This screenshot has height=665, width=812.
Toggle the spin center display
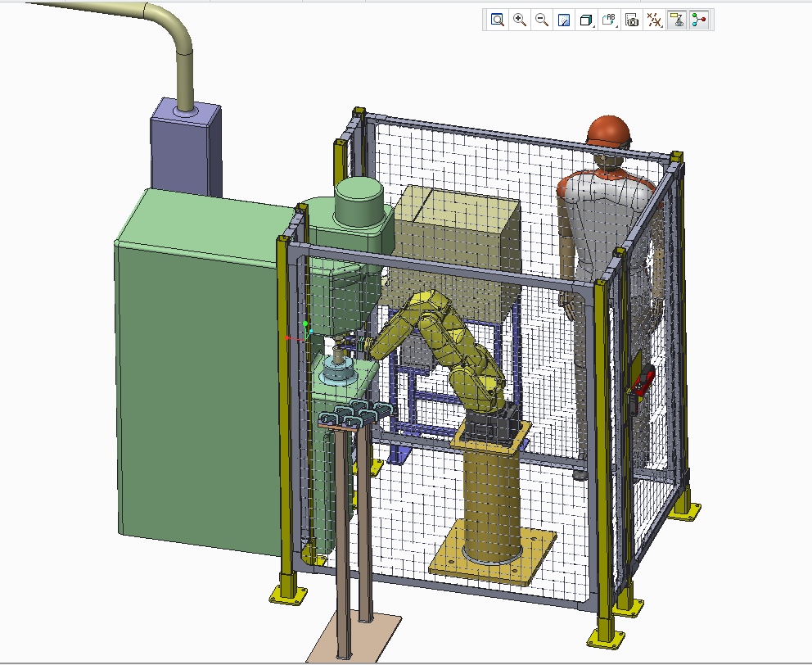(x=698, y=20)
